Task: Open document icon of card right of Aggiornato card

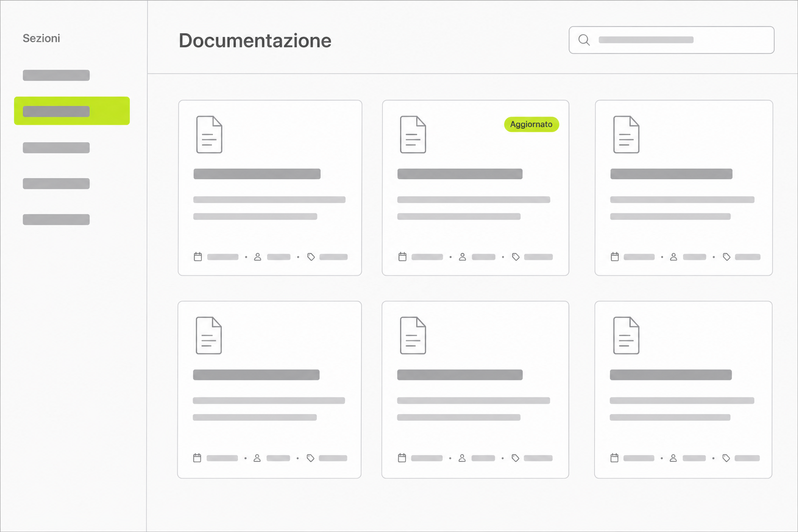Action: pyautogui.click(x=627, y=135)
